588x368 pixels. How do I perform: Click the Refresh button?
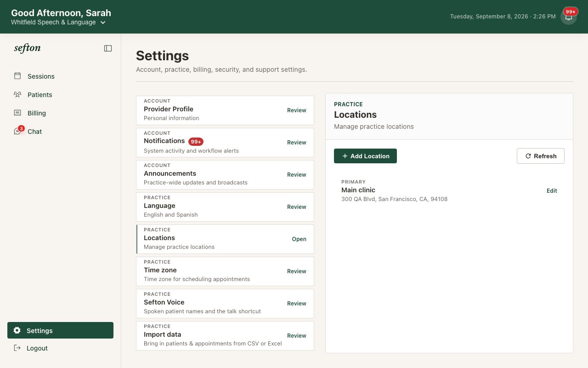(x=541, y=156)
